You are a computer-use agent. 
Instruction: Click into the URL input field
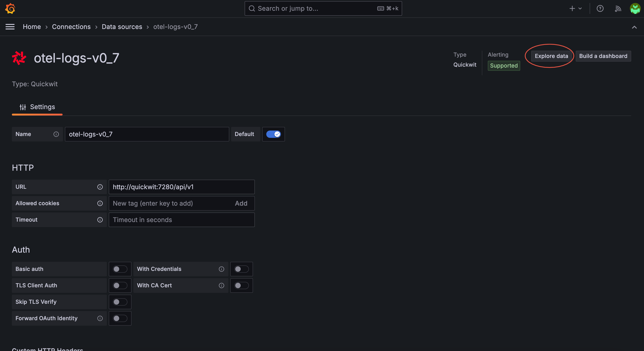[182, 187]
